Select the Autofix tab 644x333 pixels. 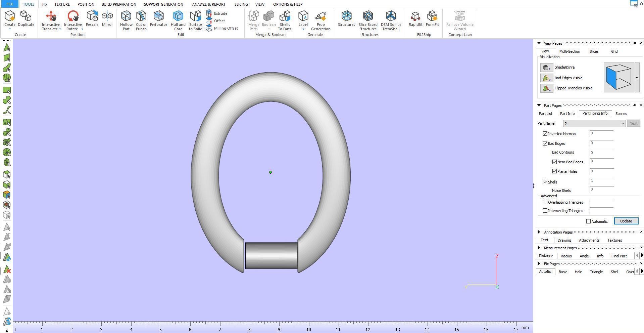545,272
